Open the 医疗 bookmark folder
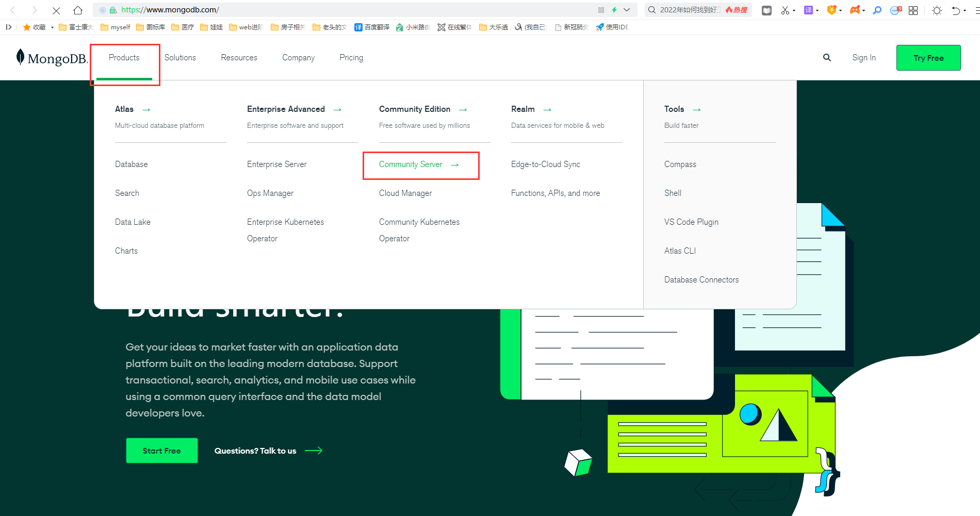Screen dimensions: 980x516 pyautogui.click(x=183, y=27)
